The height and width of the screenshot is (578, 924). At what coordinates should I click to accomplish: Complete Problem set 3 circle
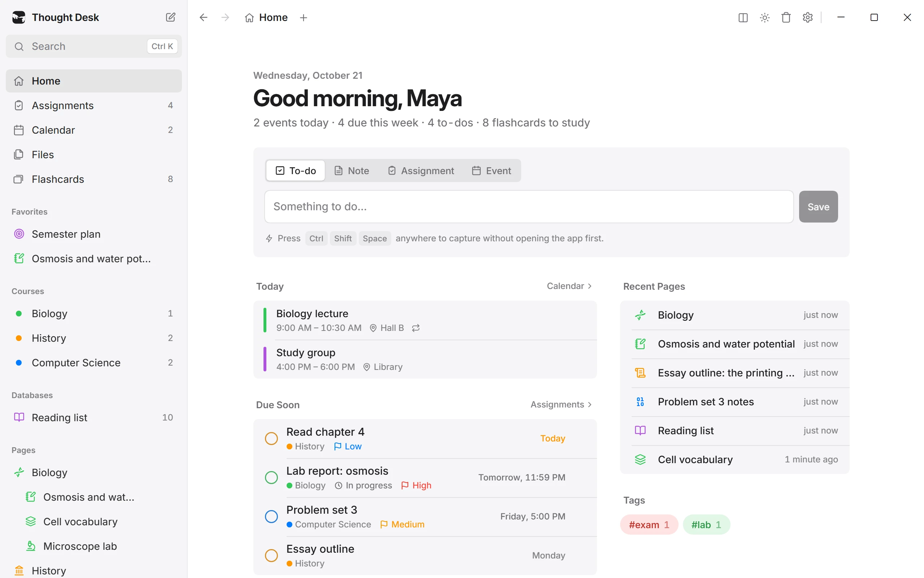click(271, 517)
